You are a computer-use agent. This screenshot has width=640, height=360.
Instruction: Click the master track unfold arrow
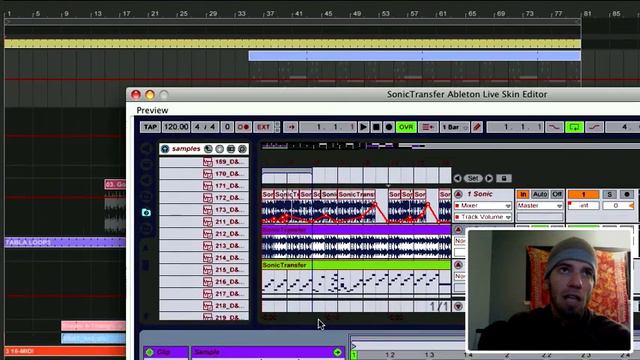click(458, 306)
